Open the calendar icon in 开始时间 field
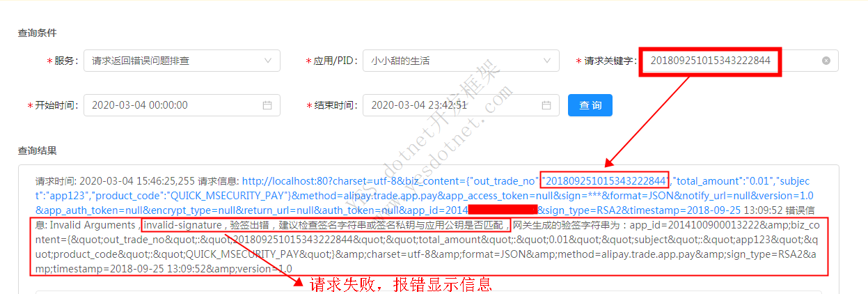 pyautogui.click(x=267, y=105)
